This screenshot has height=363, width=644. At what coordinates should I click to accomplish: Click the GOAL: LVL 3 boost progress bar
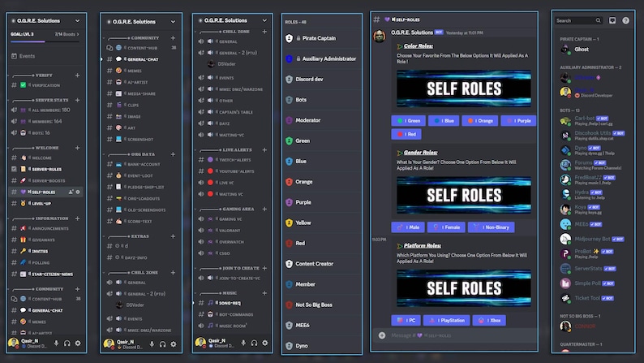(45, 41)
